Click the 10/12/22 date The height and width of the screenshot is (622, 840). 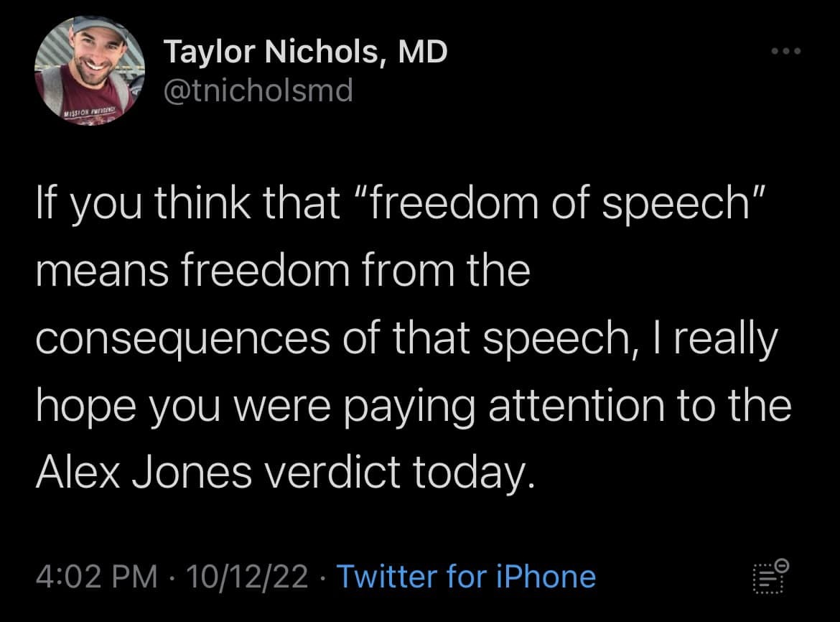click(x=247, y=576)
